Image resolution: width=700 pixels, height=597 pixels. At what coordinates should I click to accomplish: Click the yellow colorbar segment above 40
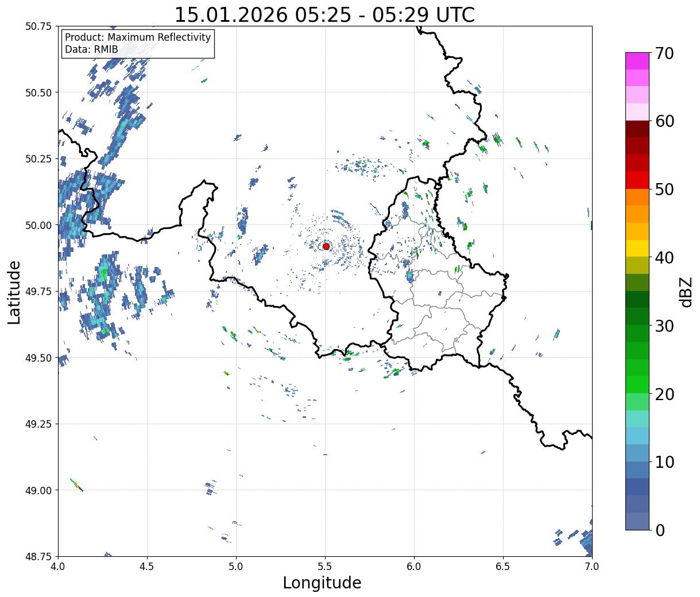tap(637, 248)
